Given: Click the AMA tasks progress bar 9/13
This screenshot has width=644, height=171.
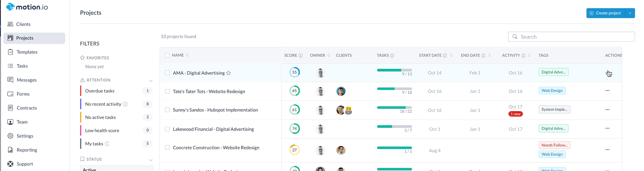Looking at the screenshot, I should (x=394, y=70).
